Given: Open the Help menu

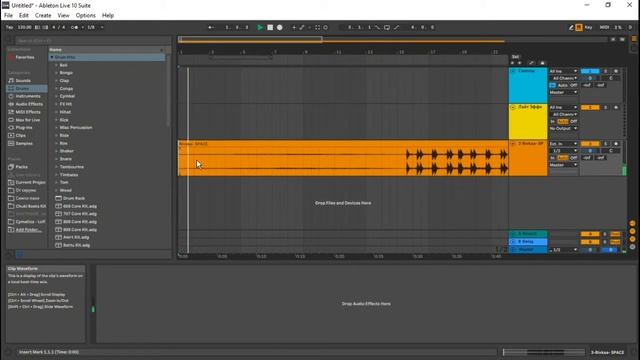Looking at the screenshot, I should [x=108, y=16].
